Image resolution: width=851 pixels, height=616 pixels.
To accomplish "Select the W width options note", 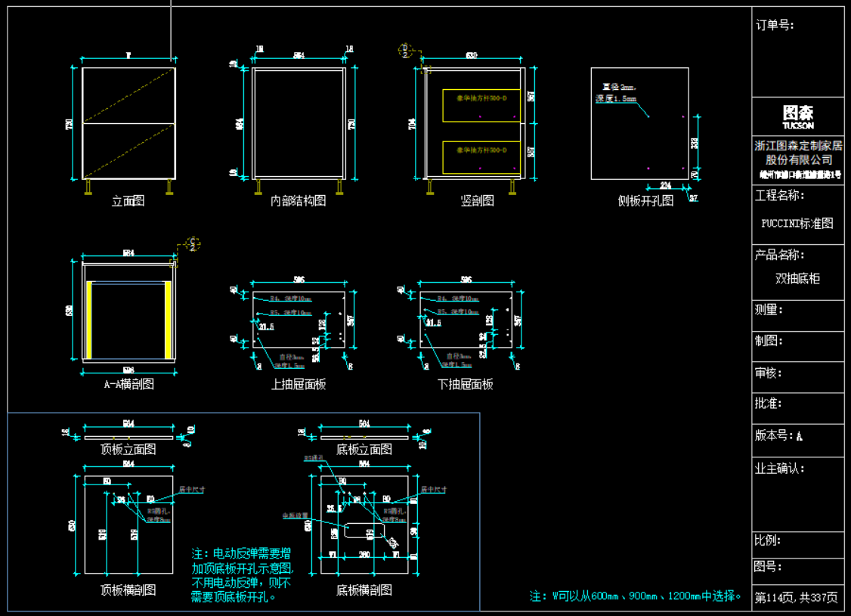I will (x=636, y=596).
